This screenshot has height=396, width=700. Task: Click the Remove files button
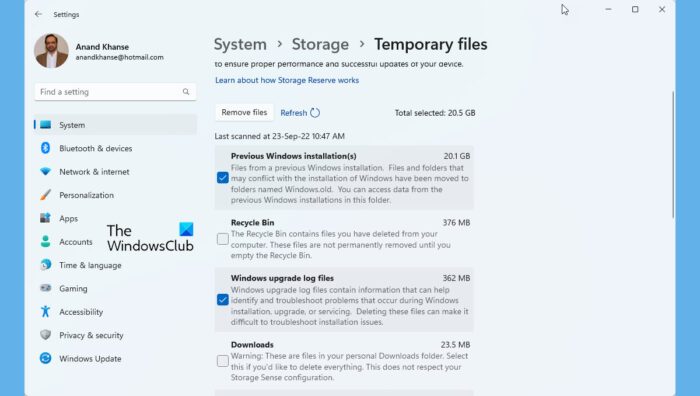coord(244,113)
